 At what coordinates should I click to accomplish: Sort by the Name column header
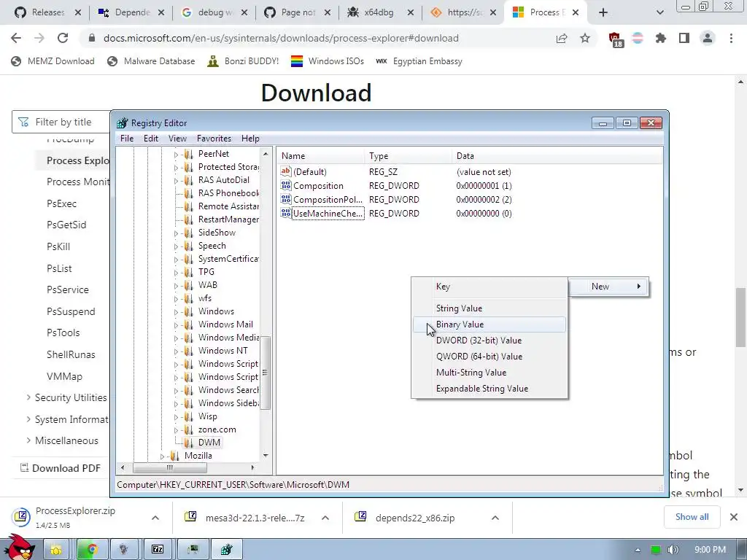point(322,156)
